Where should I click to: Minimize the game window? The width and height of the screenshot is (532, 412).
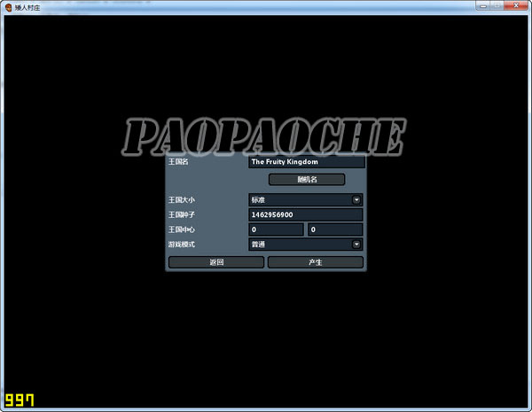tap(484, 6)
